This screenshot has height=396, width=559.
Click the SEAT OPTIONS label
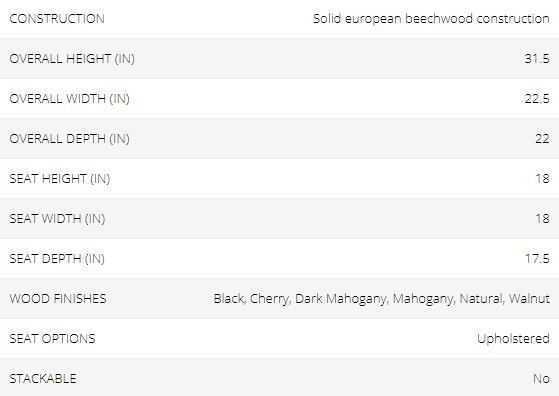pos(52,338)
